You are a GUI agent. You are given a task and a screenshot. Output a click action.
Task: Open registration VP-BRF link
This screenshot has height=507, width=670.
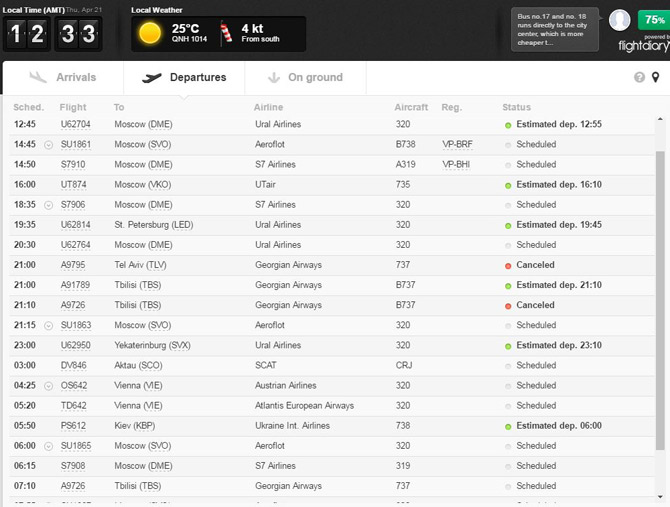coord(458,144)
